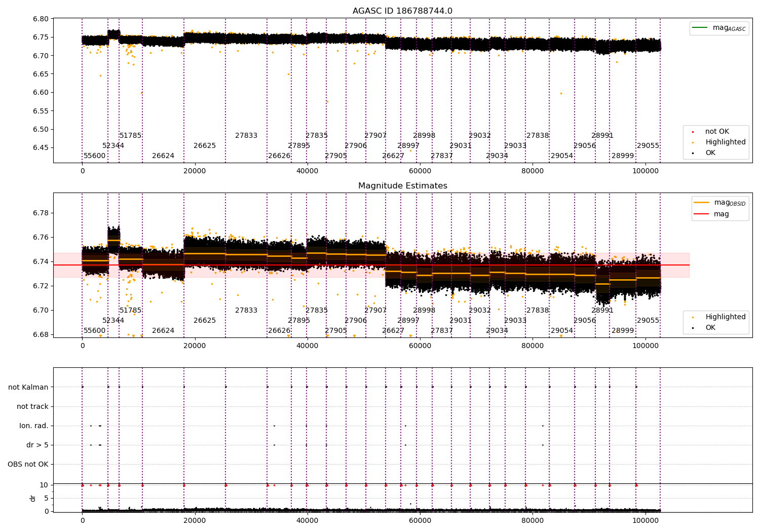Image resolution: width=760 pixels, height=532 pixels.
Task: Click obsid label 27907 in the AGASC plot
Action: [375, 135]
